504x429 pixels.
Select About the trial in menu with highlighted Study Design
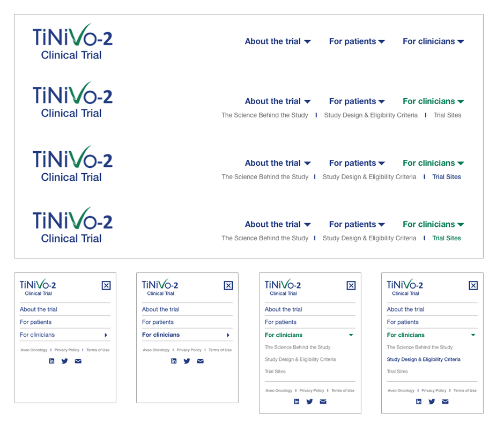(406, 309)
